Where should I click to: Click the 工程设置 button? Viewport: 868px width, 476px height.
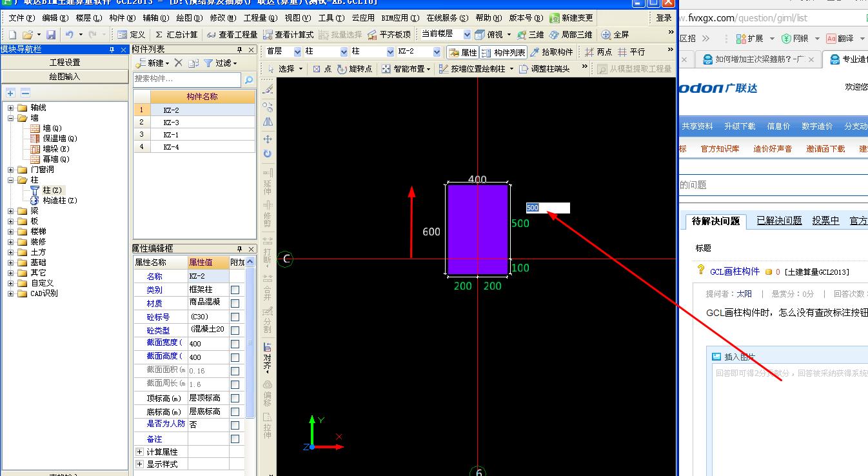65,63
